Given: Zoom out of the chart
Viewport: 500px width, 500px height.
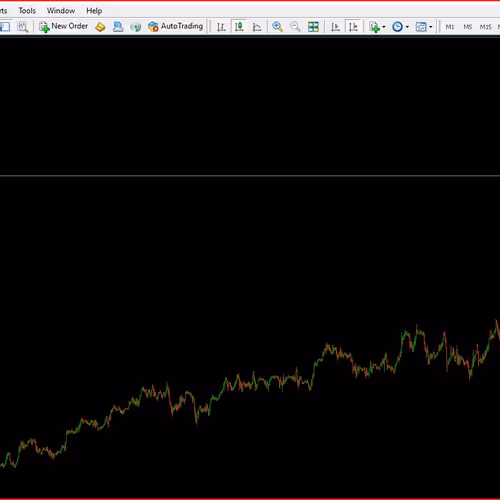Looking at the screenshot, I should (x=295, y=27).
